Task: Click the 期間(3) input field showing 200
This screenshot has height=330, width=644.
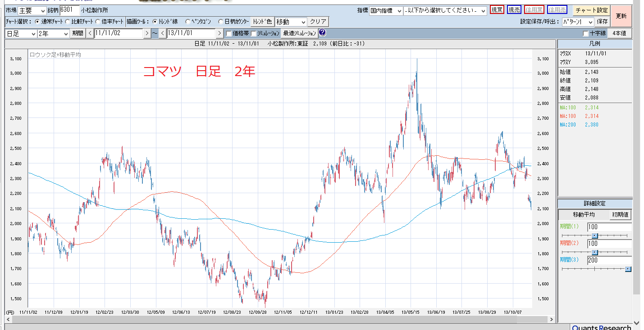Action: (x=609, y=260)
